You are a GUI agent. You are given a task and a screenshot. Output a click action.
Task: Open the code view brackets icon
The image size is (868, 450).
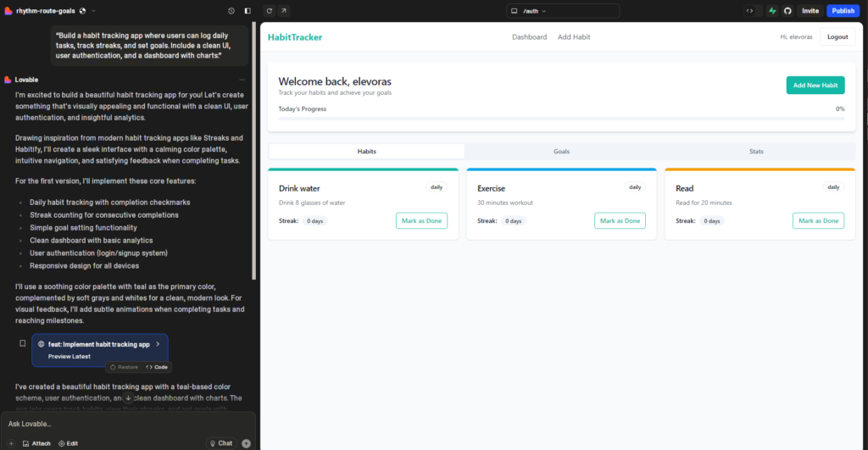pos(749,11)
